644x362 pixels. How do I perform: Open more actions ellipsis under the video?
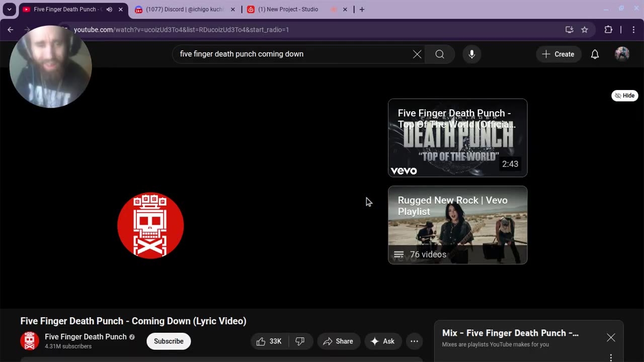[x=414, y=341]
